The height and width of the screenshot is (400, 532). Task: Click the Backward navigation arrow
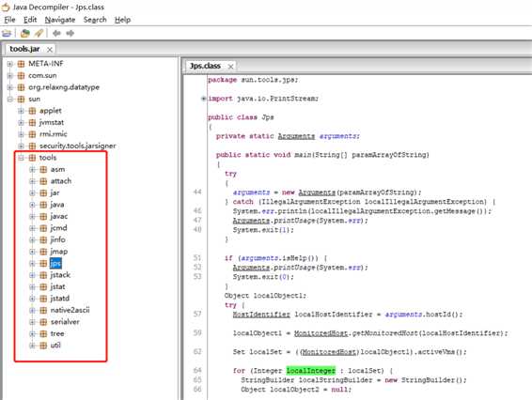56,33
